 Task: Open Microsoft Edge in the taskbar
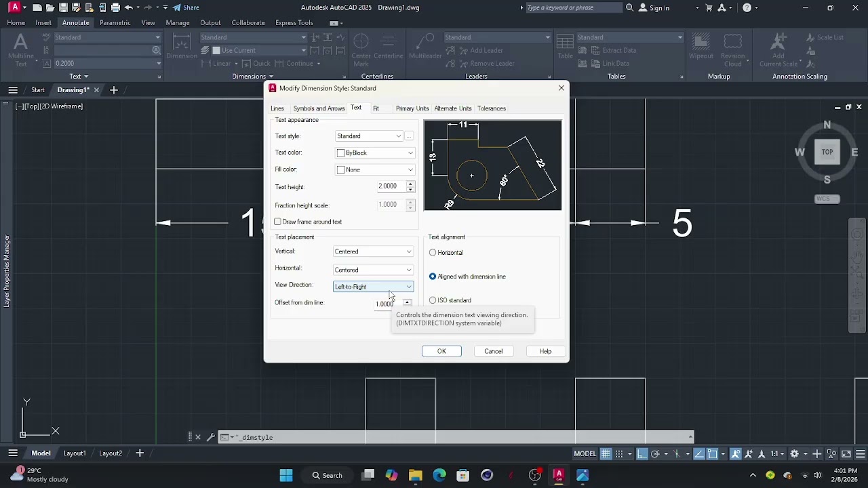coord(439,475)
